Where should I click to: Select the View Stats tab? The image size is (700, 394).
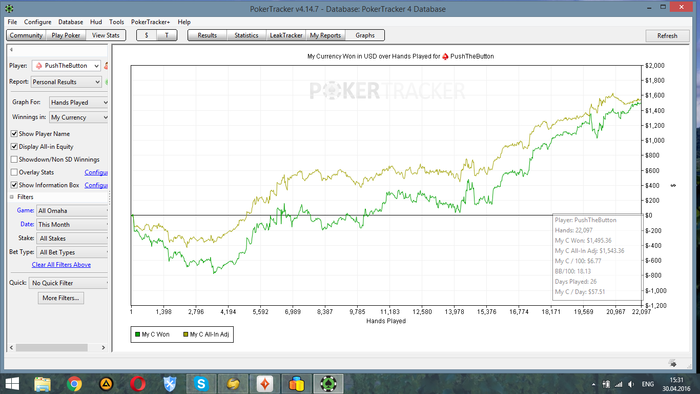pyautogui.click(x=106, y=35)
